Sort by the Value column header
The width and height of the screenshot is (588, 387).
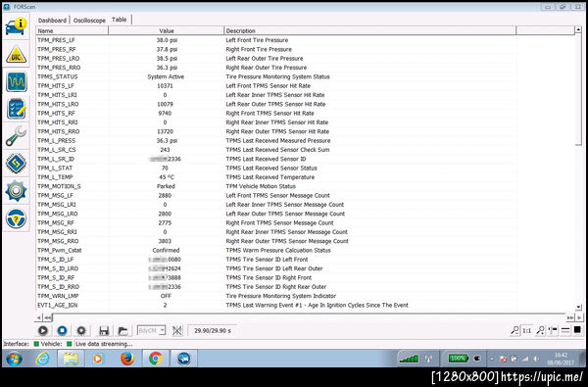point(167,30)
